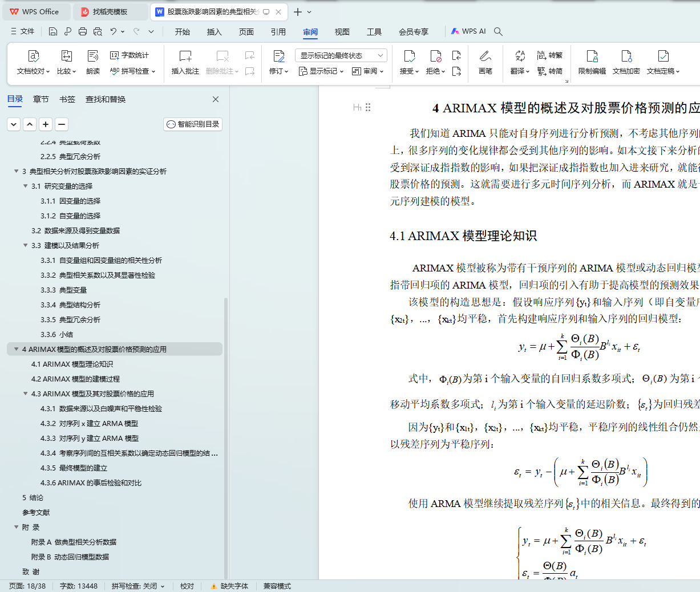Click the Print icon in quick access bar
The width and height of the screenshot is (700, 592).
(83, 31)
